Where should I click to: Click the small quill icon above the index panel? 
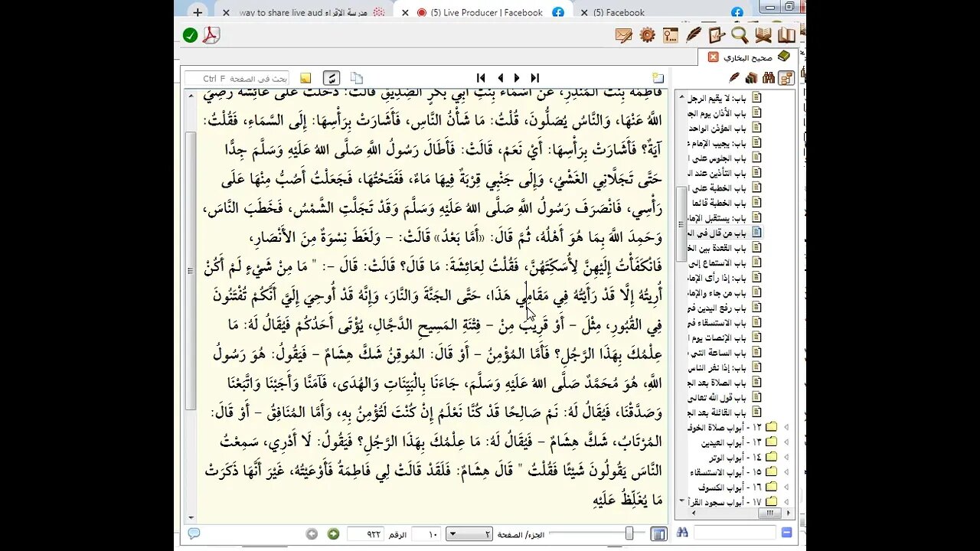tap(734, 77)
